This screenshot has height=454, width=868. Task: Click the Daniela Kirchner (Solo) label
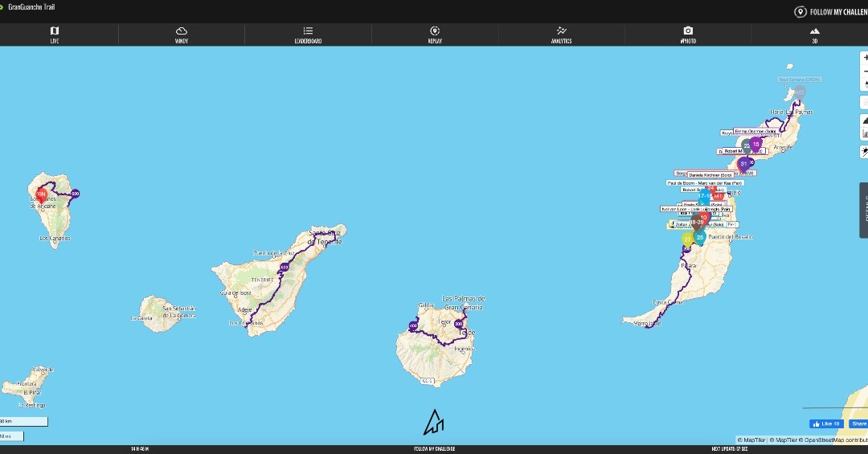[x=710, y=175]
